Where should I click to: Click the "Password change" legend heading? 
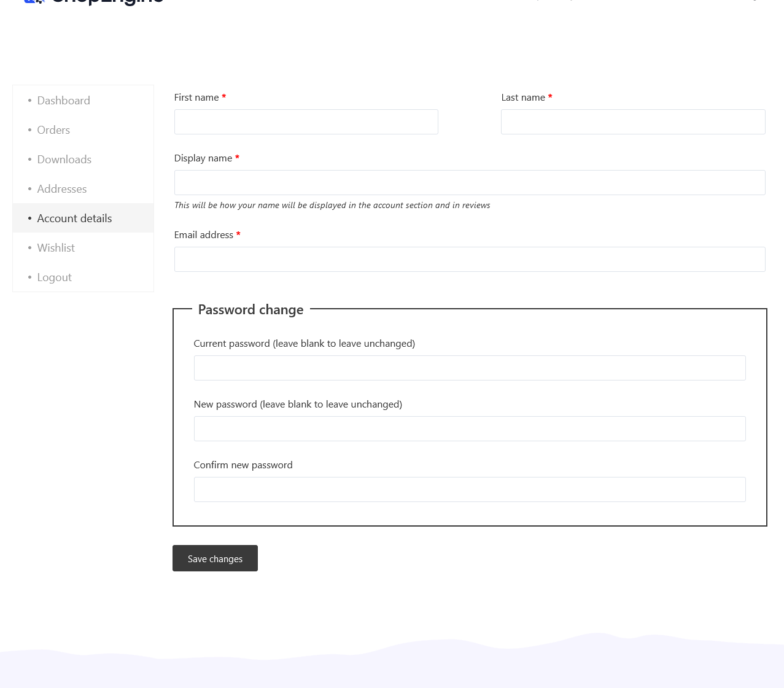tap(250, 310)
